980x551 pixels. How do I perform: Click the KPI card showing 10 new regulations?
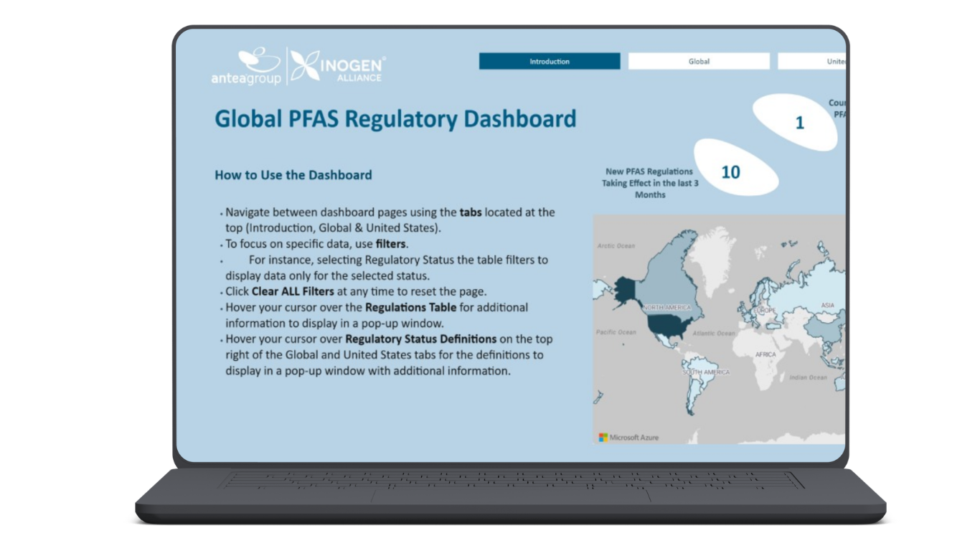(731, 171)
